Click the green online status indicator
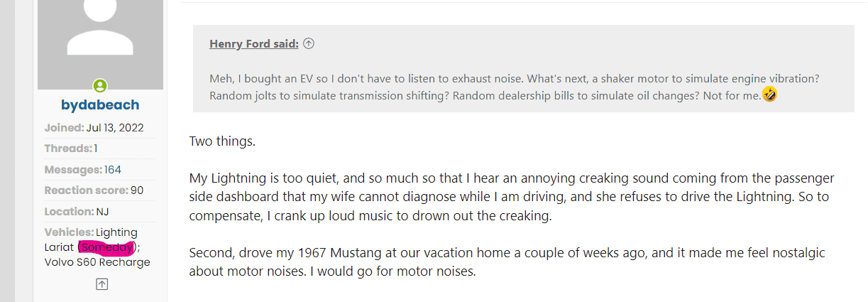868x302 pixels. pyautogui.click(x=100, y=87)
